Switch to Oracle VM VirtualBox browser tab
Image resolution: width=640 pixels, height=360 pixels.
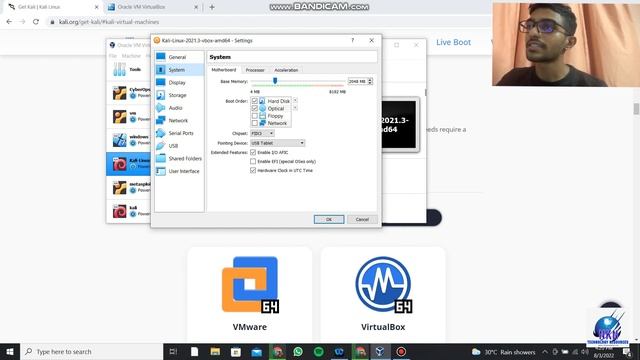click(152, 7)
